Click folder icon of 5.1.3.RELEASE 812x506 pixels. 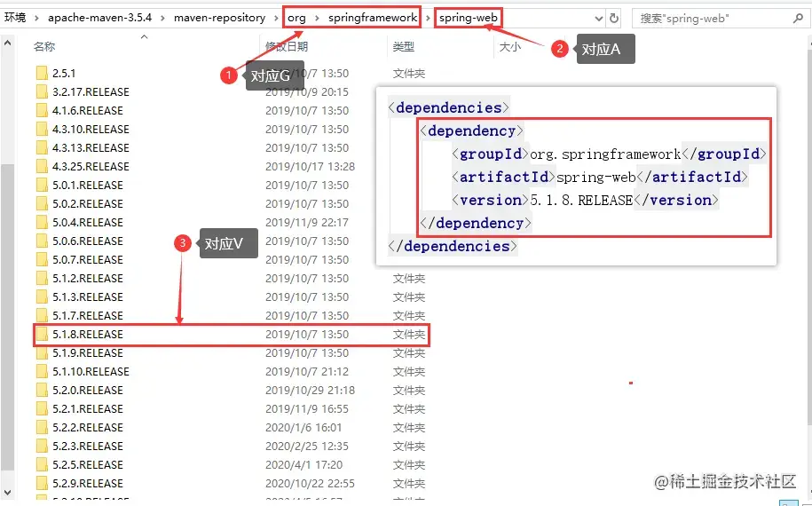click(x=42, y=296)
